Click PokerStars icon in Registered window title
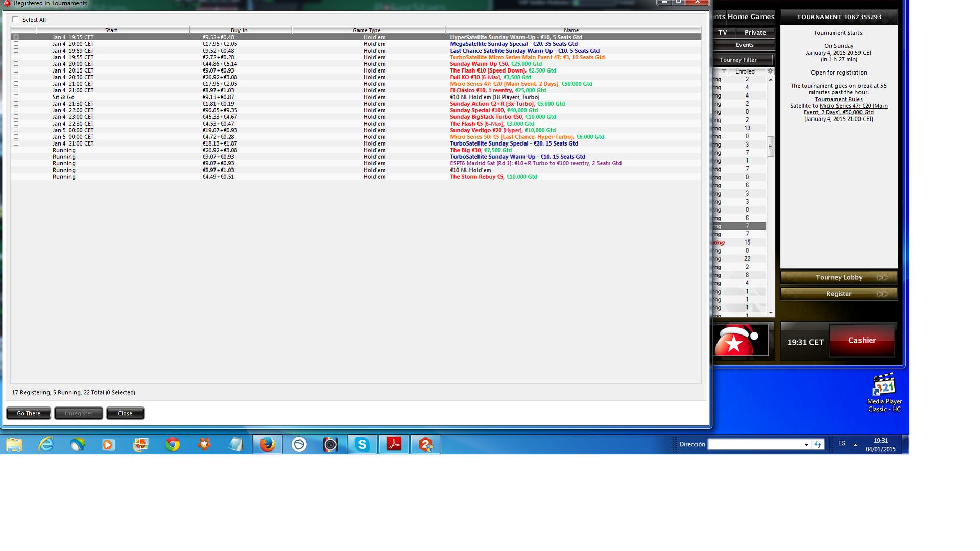 coord(7,3)
